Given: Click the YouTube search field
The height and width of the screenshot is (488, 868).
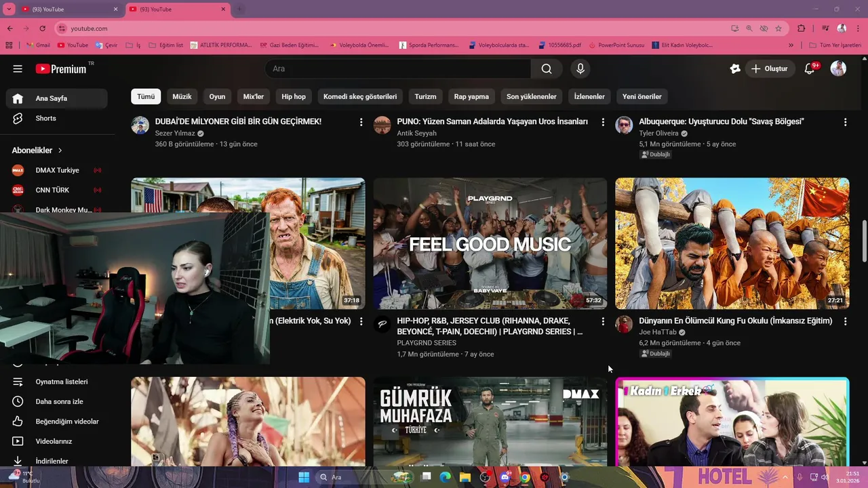Looking at the screenshot, I should tap(397, 68).
